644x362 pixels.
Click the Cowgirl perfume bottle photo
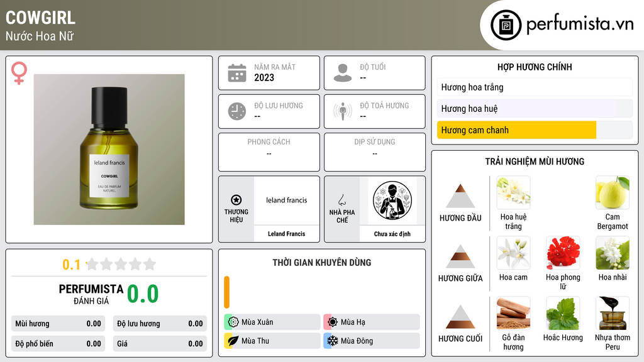(109, 150)
